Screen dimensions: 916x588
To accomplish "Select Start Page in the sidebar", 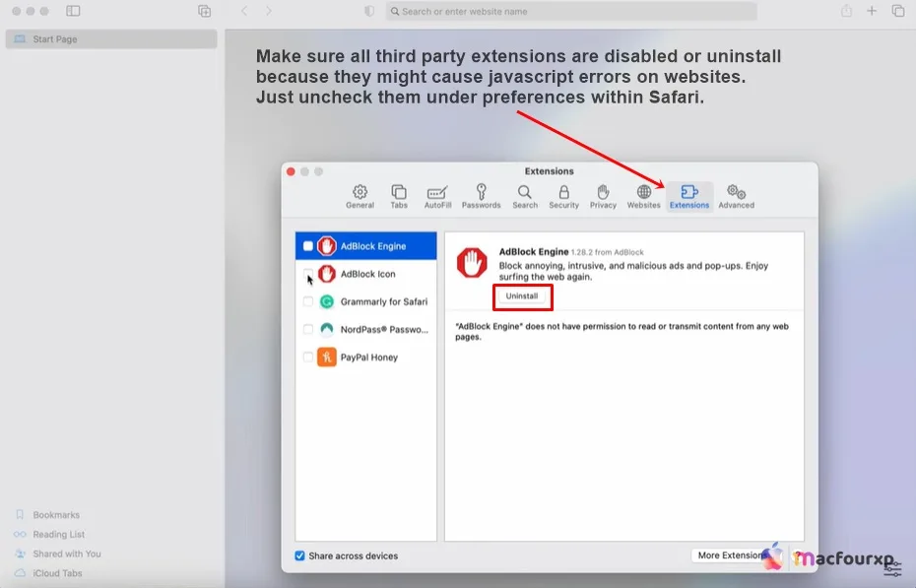I will pos(111,39).
